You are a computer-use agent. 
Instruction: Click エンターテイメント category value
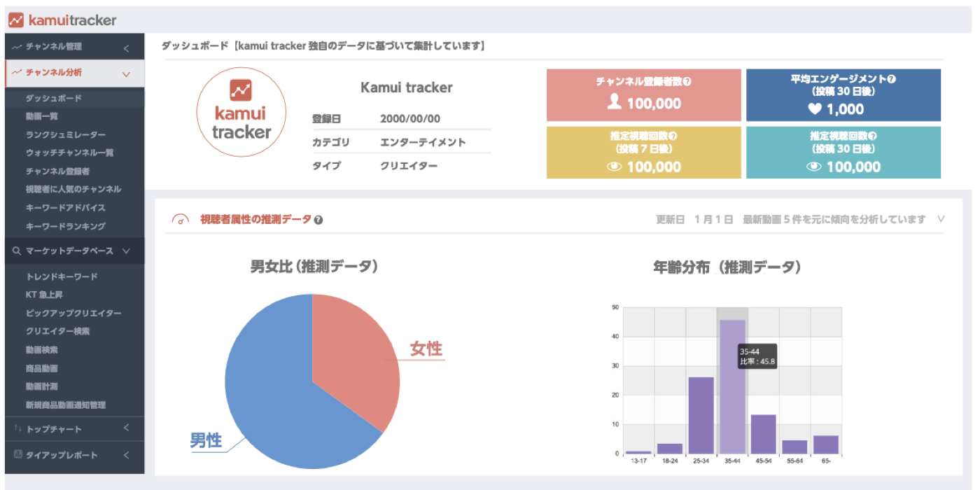tap(423, 143)
